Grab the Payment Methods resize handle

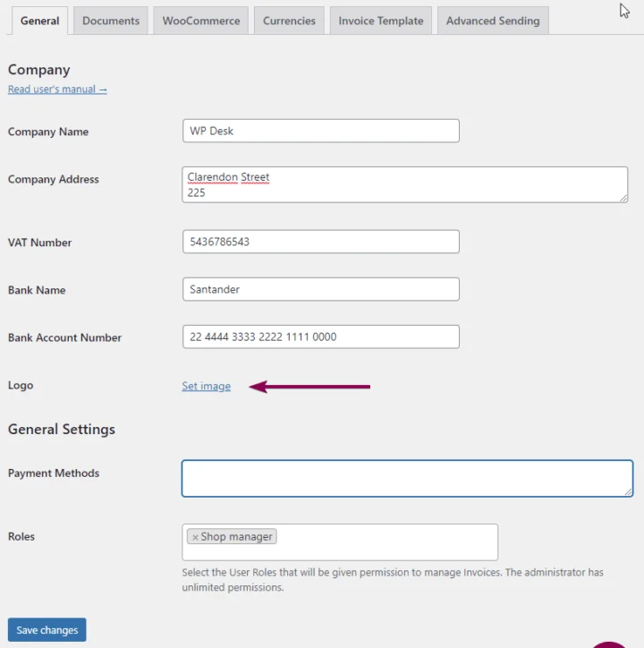pos(628,491)
